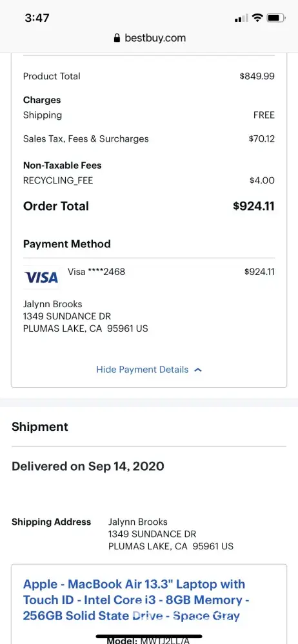Viewport: 298px width, 644px height.
Task: Tap the clock showing 3:47
Action: (37, 17)
